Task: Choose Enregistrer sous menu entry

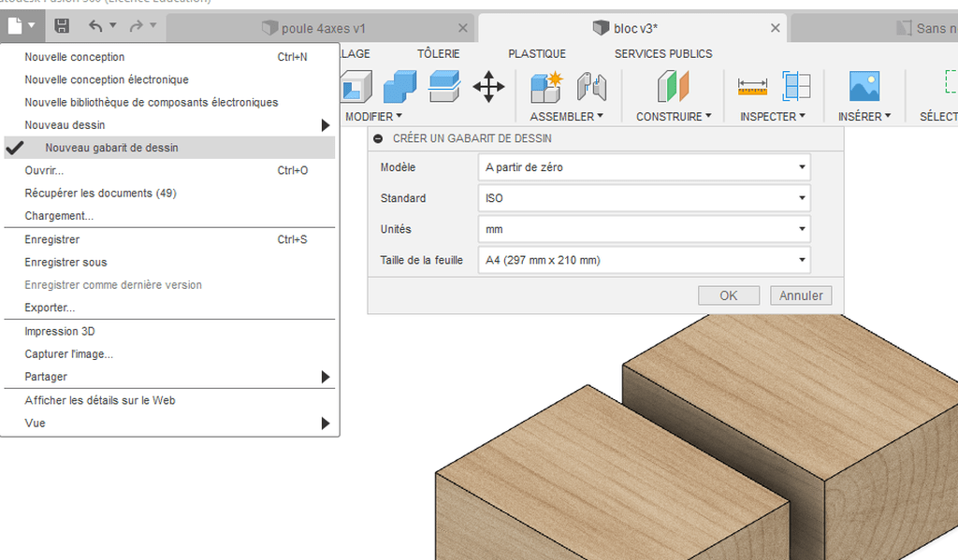Action: pos(169,262)
